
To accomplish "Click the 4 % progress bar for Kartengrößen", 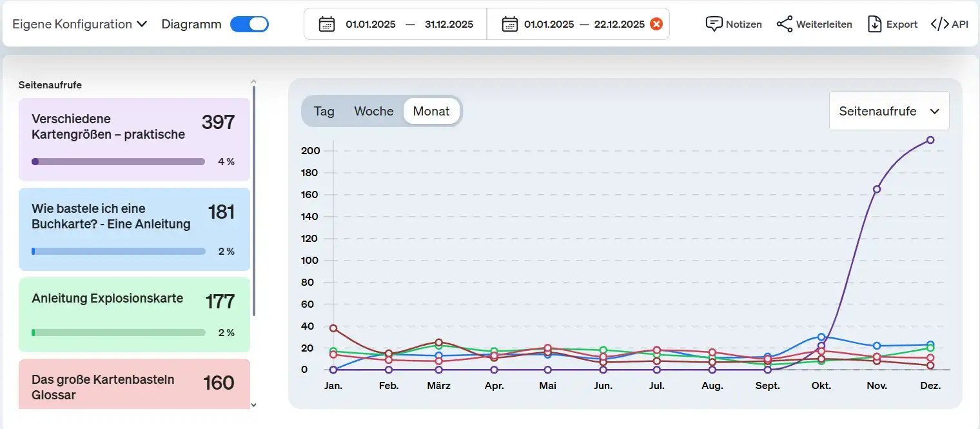I will pos(119,162).
